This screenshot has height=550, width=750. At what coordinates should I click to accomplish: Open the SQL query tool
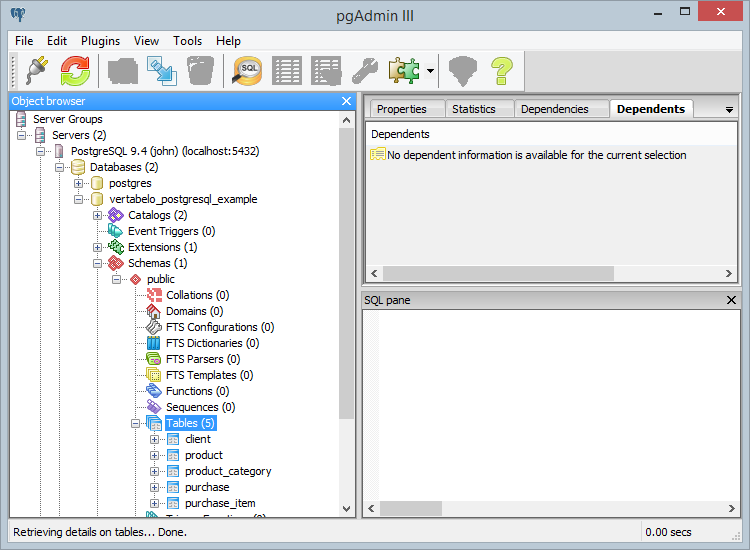click(x=247, y=70)
